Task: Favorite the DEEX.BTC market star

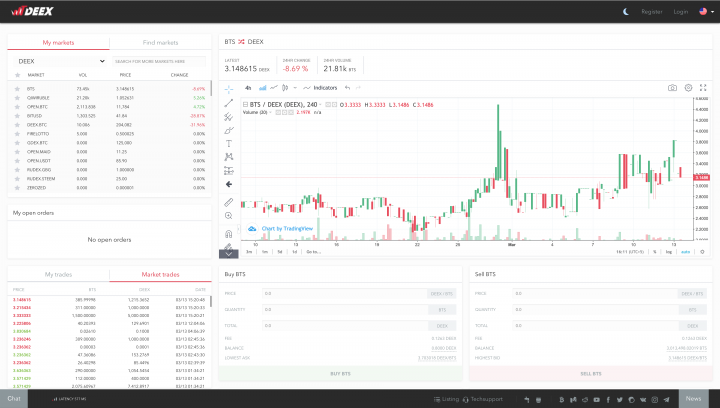Action: click(x=17, y=125)
